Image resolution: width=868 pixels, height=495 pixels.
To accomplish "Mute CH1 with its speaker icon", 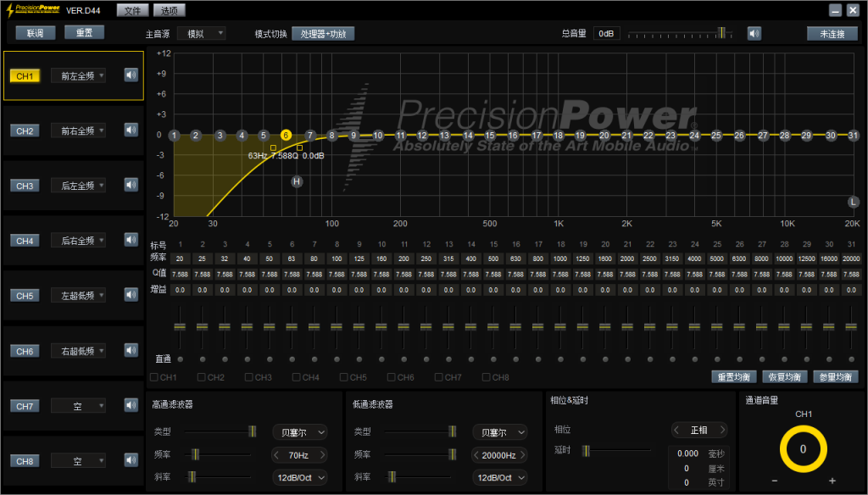I will click(x=131, y=75).
